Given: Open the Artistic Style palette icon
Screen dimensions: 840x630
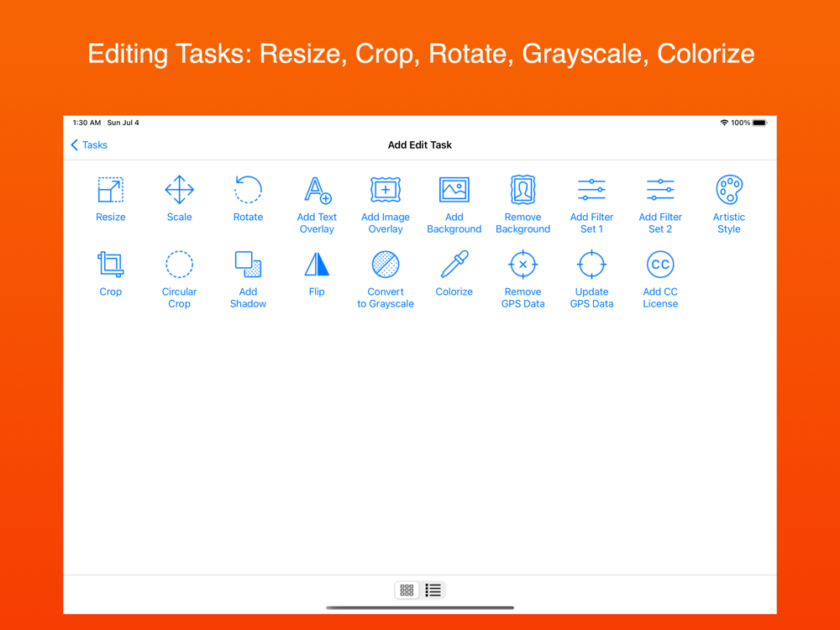Looking at the screenshot, I should (x=729, y=190).
